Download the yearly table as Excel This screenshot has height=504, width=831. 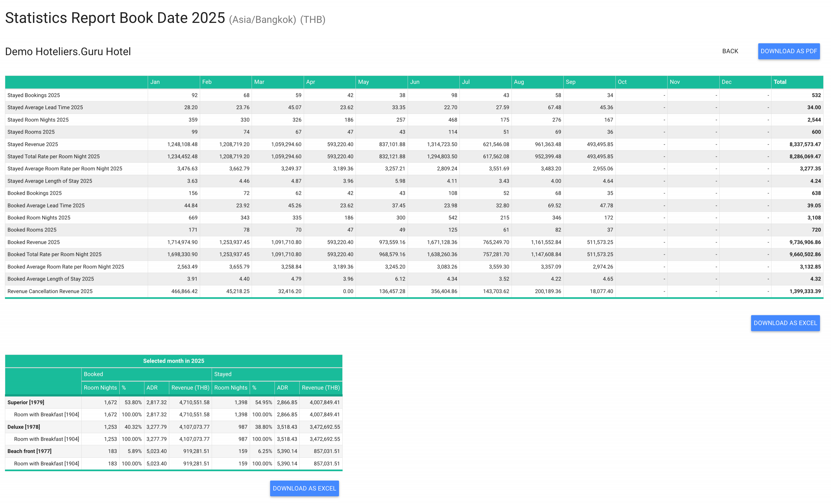(785, 323)
